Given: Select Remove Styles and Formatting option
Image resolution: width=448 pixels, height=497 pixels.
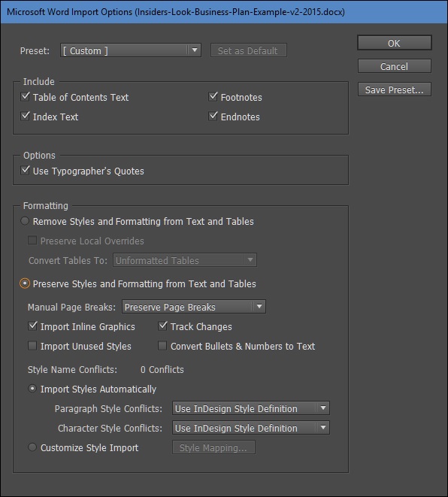Looking at the screenshot, I should click(x=25, y=221).
